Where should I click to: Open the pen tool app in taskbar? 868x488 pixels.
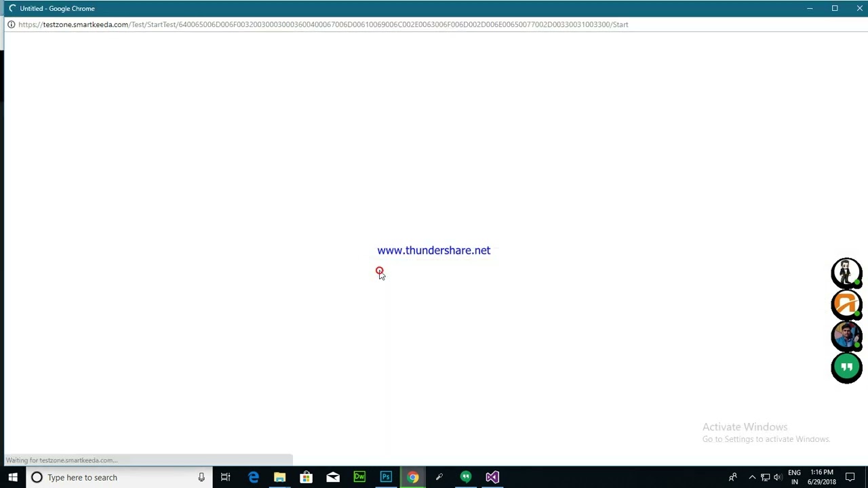pos(439,477)
